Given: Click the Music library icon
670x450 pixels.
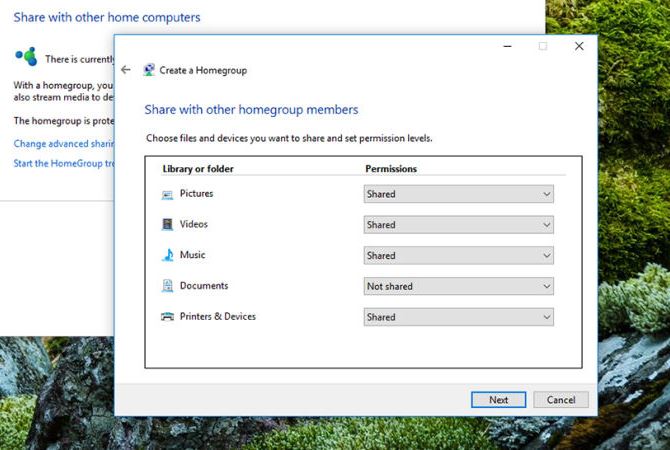Looking at the screenshot, I should pos(167,255).
